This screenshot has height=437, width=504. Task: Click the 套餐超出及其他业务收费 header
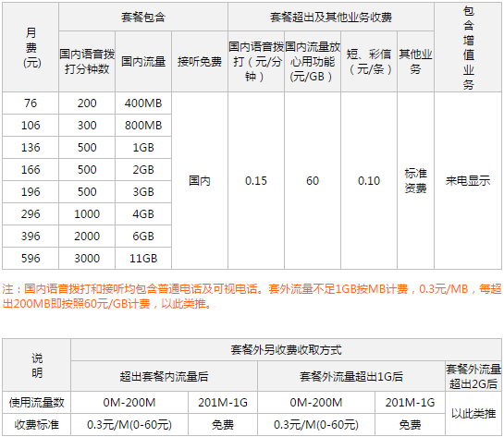331,17
